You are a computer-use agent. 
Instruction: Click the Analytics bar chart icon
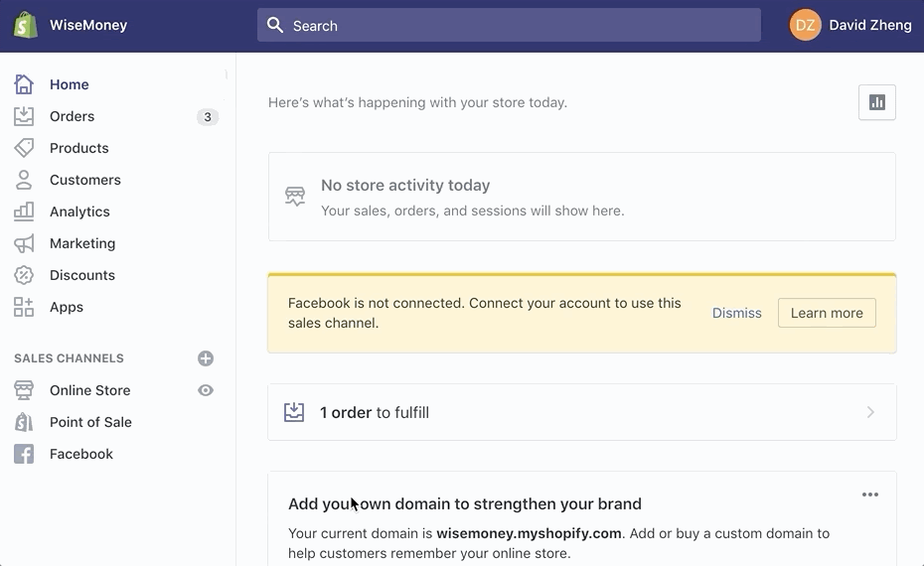(24, 212)
